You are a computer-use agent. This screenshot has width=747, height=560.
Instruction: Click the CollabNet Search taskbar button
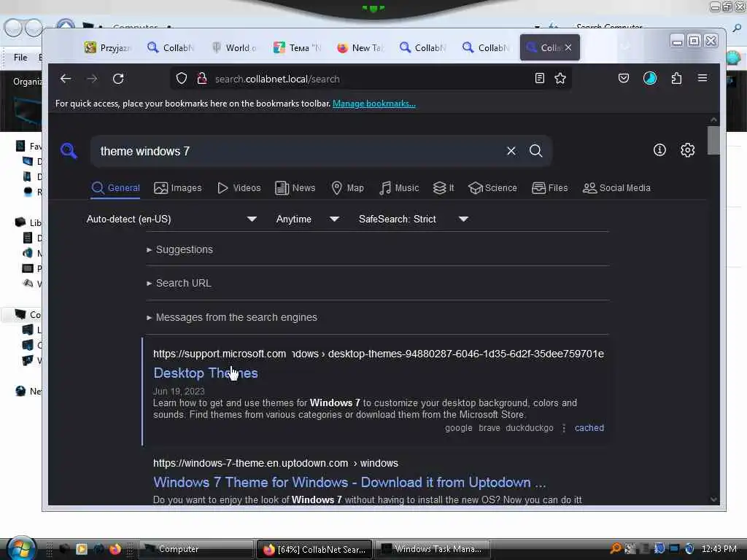314,549
